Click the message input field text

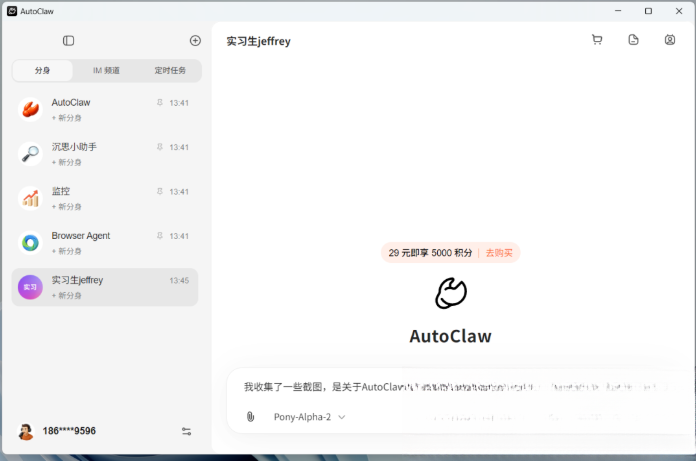point(457,387)
